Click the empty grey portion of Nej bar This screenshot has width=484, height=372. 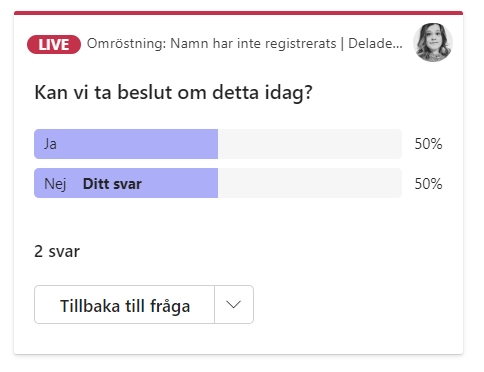(310, 183)
